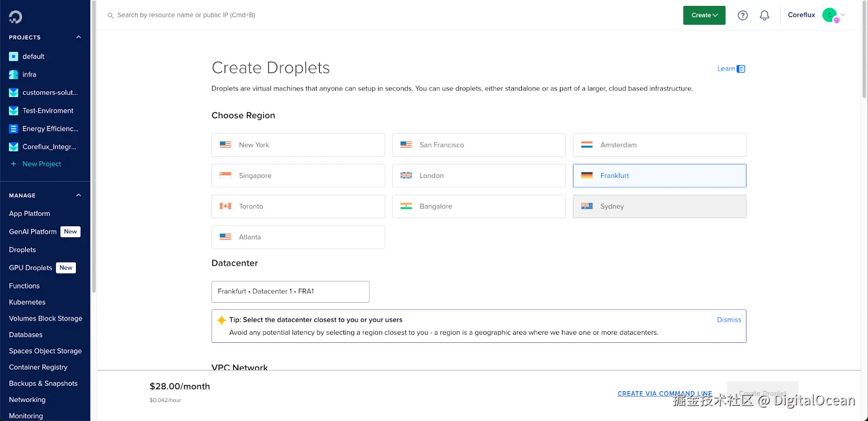
Task: Select the Bangalore region
Action: point(478,206)
